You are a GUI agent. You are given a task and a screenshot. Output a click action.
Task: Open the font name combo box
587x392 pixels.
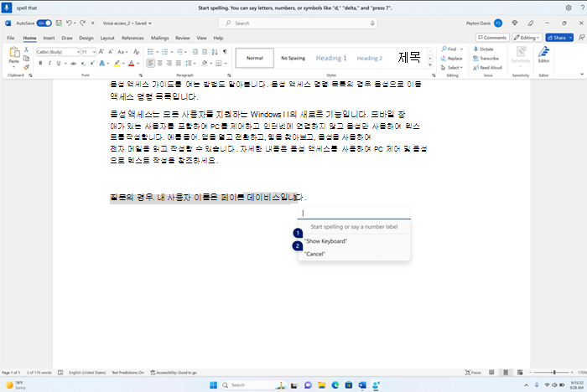tap(58, 52)
